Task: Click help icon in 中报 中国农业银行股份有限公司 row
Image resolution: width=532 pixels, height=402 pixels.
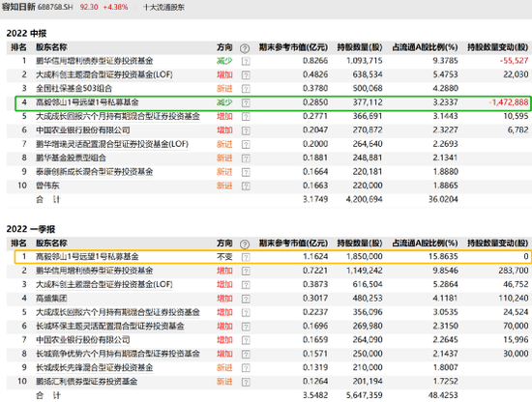Action: tap(246, 130)
